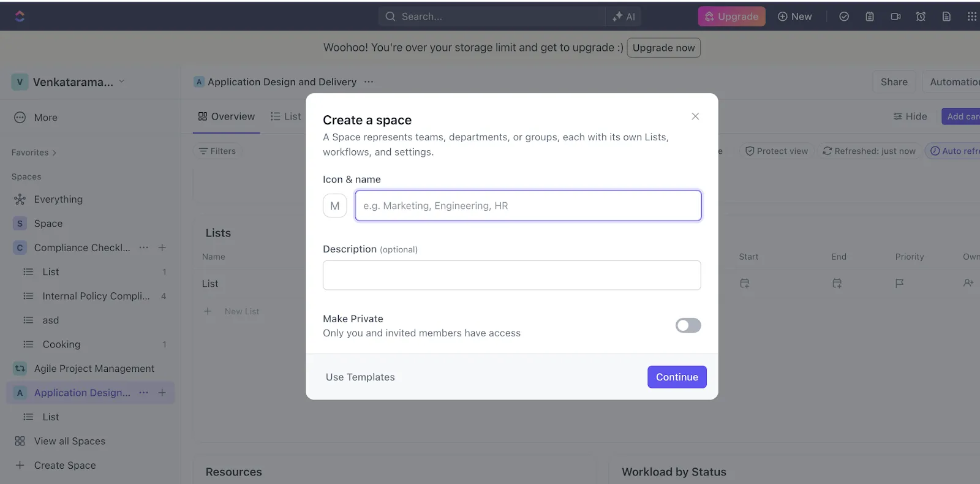Click the ClickUp logo in top bar

click(20, 17)
